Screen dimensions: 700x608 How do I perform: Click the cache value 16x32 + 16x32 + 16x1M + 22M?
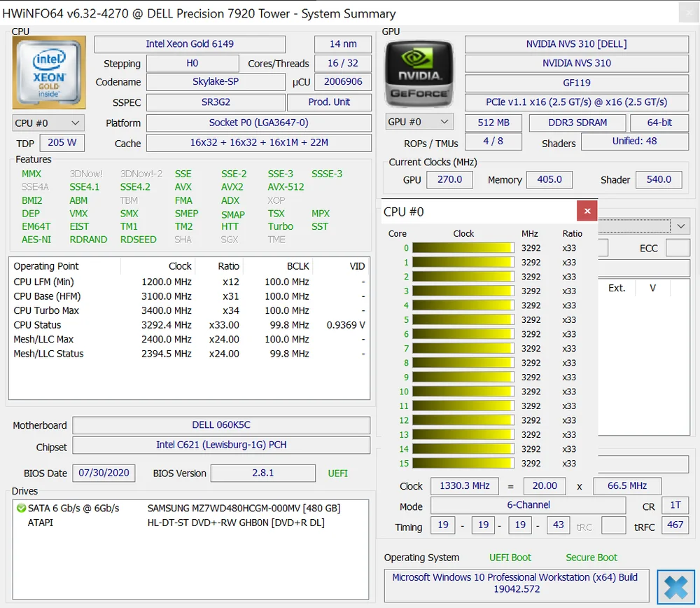point(259,142)
